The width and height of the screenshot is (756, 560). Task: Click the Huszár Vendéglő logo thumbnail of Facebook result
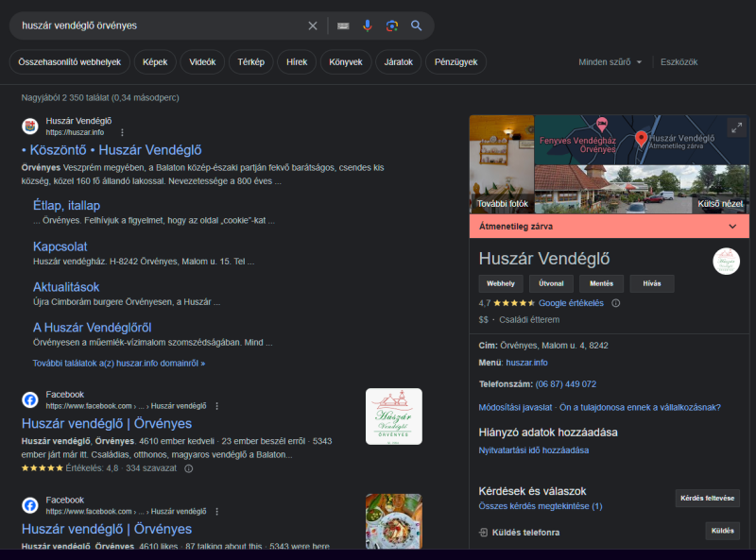pos(394,416)
